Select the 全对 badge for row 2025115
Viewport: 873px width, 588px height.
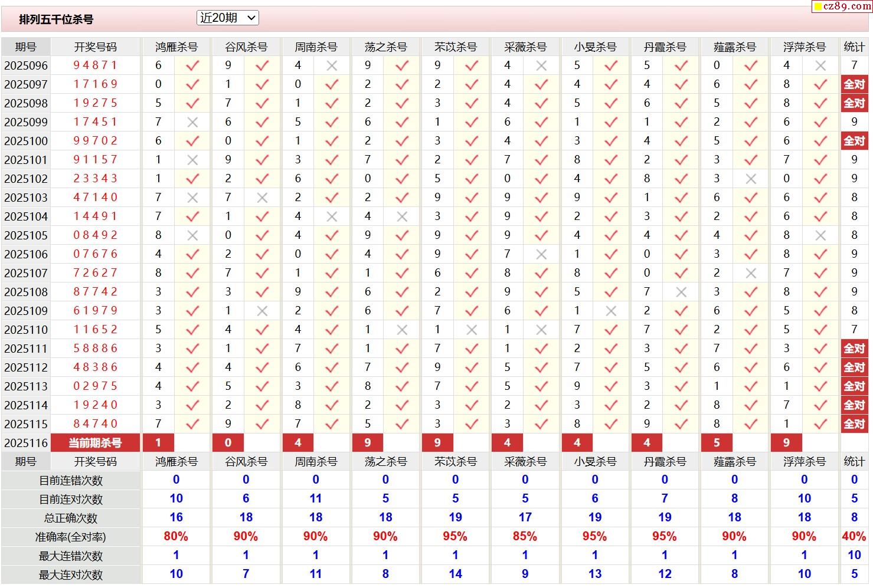click(x=854, y=424)
